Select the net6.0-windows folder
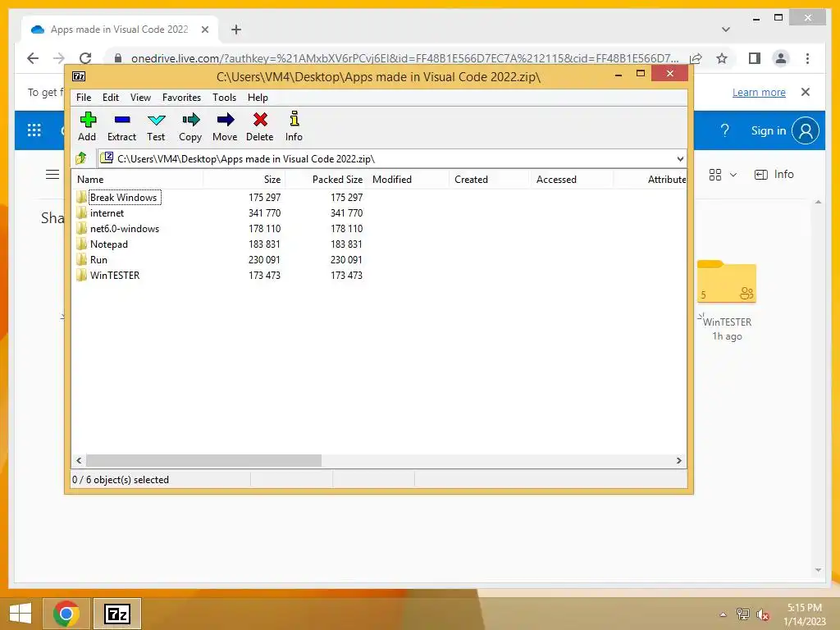The height and width of the screenshot is (630, 840). 125,229
